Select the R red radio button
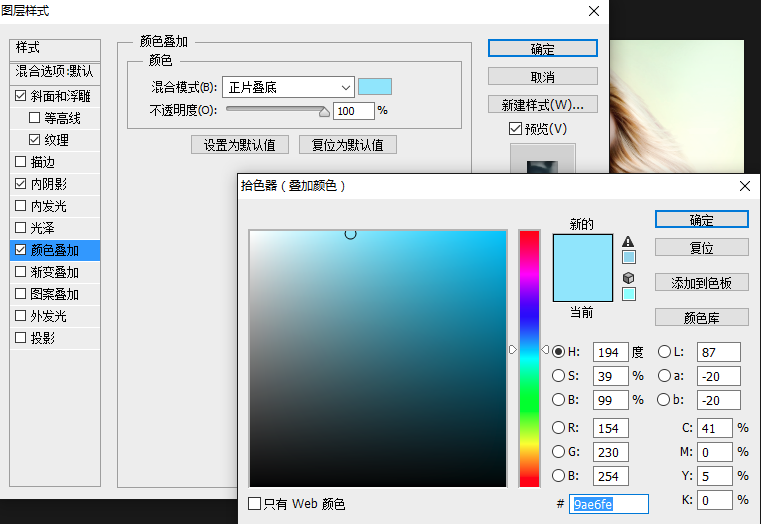Screen dimensions: 761x524 click(x=559, y=427)
